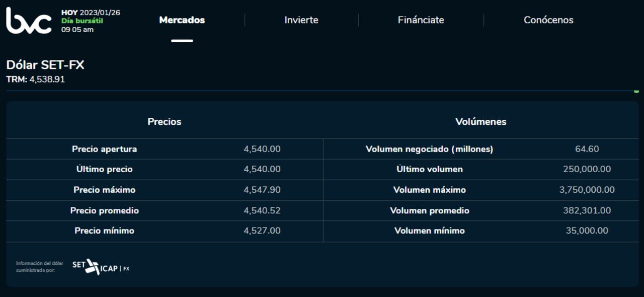
Task: Open the Fináciate menu
Action: point(421,20)
